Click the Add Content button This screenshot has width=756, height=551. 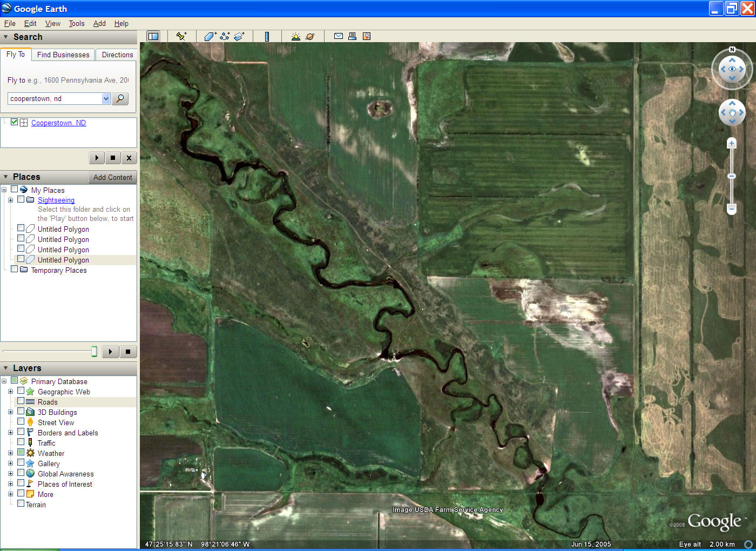coord(112,177)
